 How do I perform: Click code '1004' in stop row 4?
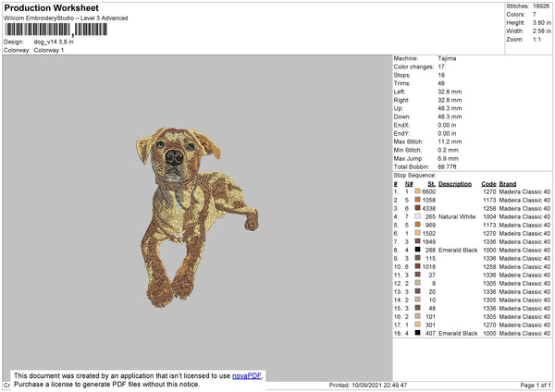489,216
